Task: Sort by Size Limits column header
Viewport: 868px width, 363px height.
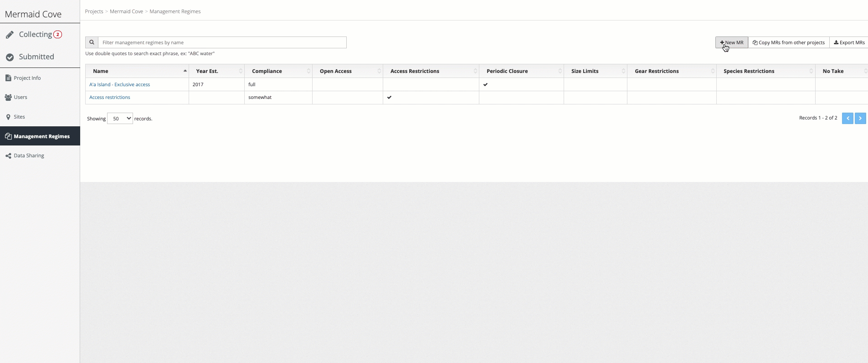Action: tap(596, 71)
